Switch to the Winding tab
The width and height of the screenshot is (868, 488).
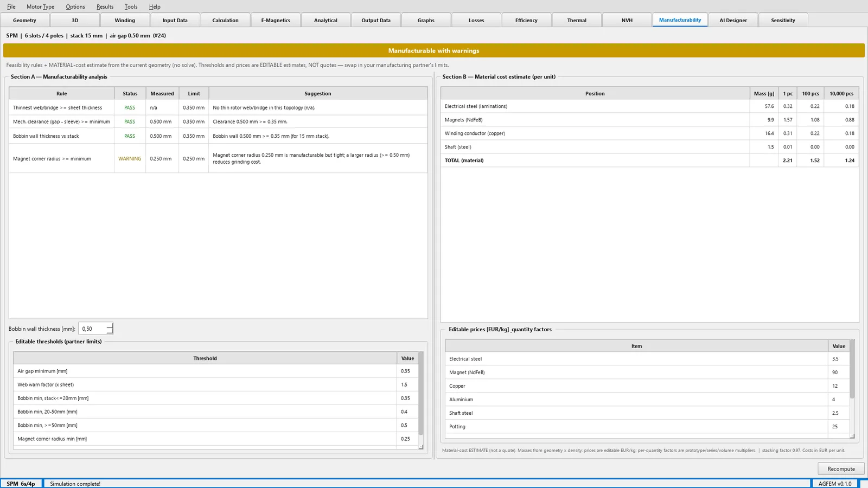[125, 20]
